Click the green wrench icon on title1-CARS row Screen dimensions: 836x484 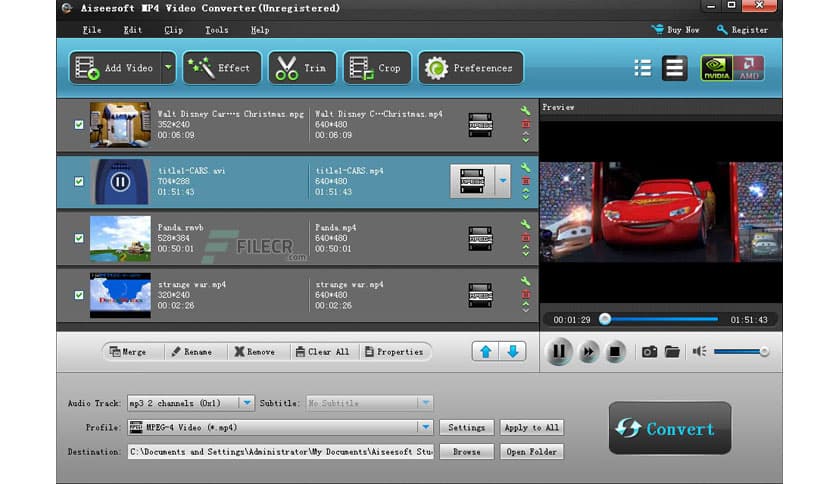click(x=525, y=167)
